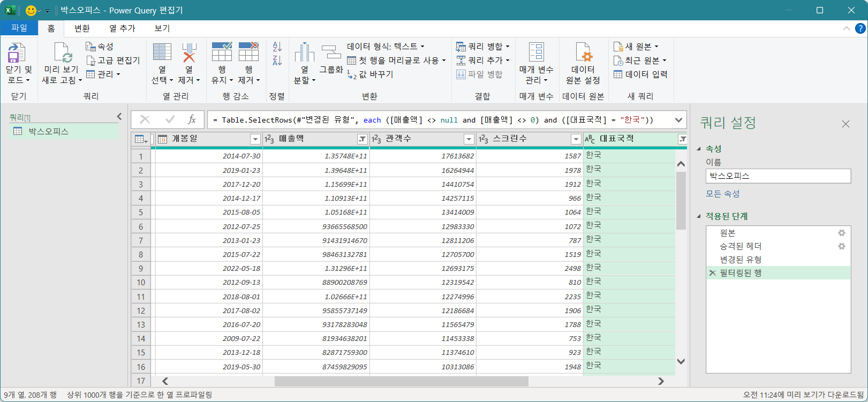Image resolution: width=868 pixels, height=402 pixels.
Task: Open query 속성 properties
Action: (x=100, y=47)
